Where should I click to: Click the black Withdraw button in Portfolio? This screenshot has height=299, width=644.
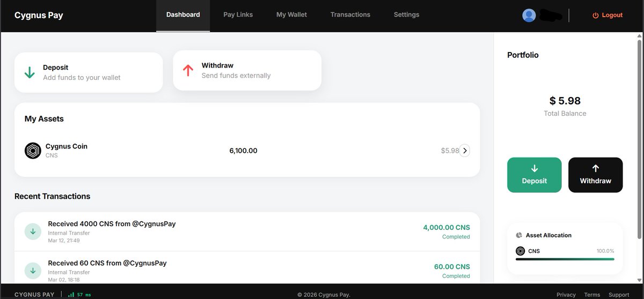[596, 175]
